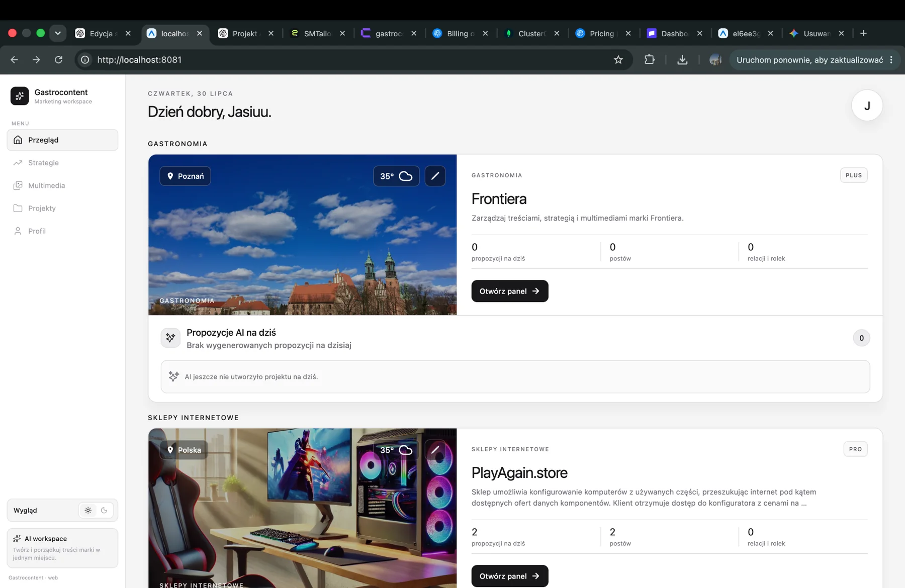The image size is (905, 588).
Task: Open the Frontiera panel button
Action: coord(510,291)
